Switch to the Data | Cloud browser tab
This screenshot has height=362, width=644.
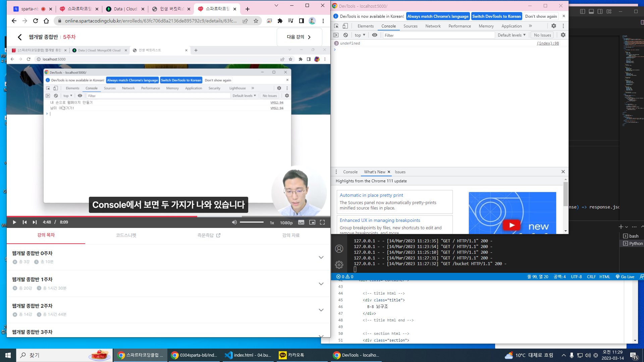tap(125, 9)
